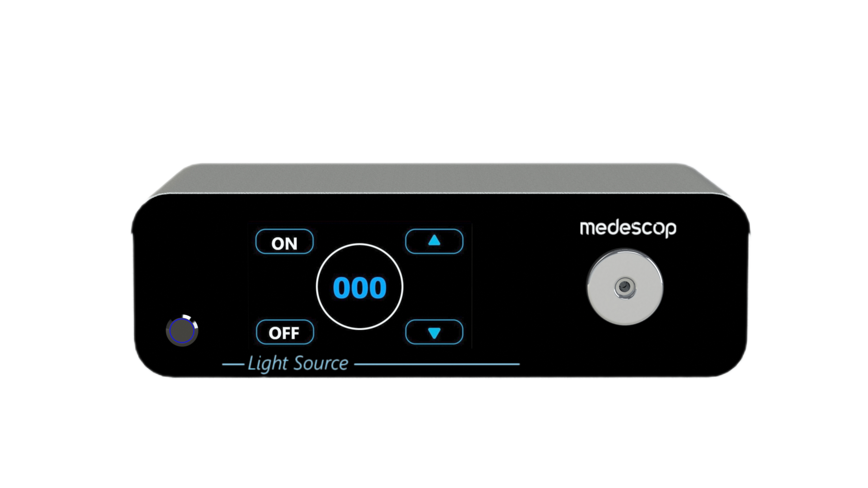Tap empty screen area between ON and OFF
The height and width of the screenshot is (488, 868).
click(285, 287)
